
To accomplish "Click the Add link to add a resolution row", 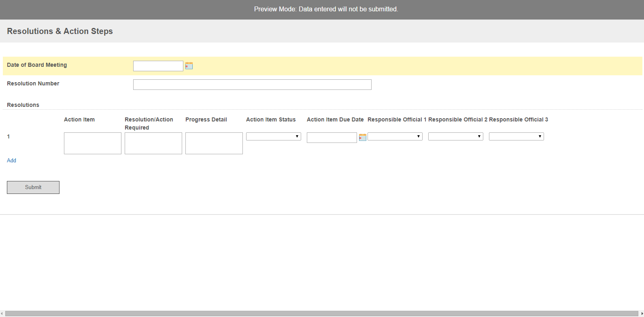I will pos(11,160).
